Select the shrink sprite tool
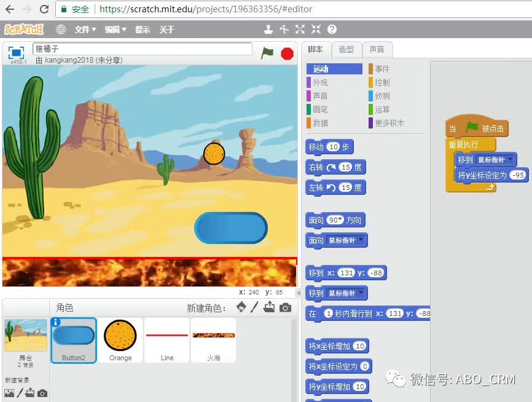Image resolution: width=532 pixels, height=402 pixels. [316, 30]
